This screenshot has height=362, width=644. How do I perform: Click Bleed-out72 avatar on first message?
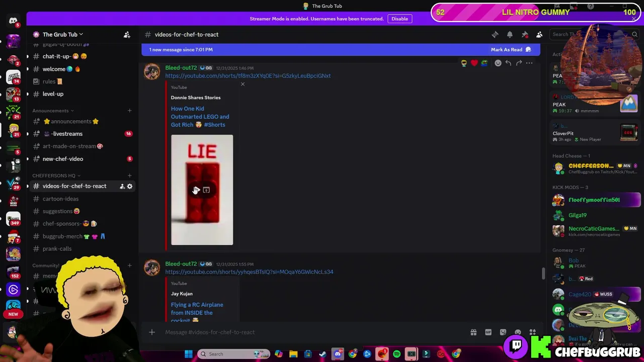[x=152, y=71]
